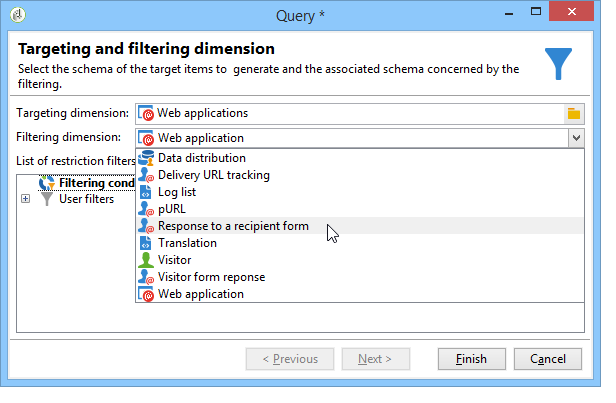The image size is (616, 403).
Task: Select Web application at list bottom
Action: click(200, 294)
